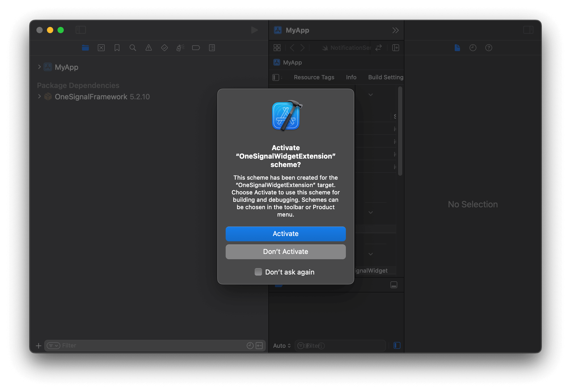Click the MyApp scheme title in toolbar
Image resolution: width=571 pixels, height=392 pixels.
[x=297, y=30]
